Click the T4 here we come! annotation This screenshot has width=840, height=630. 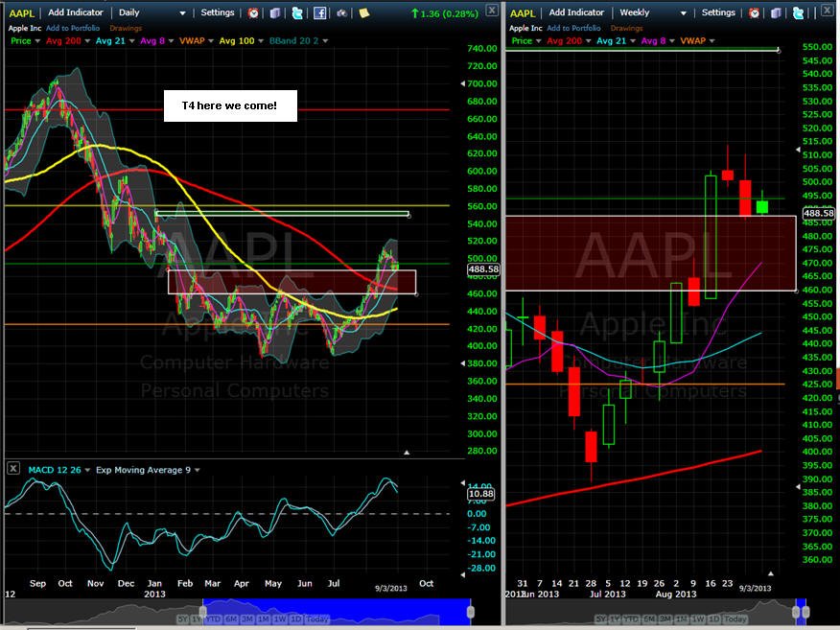[230, 106]
